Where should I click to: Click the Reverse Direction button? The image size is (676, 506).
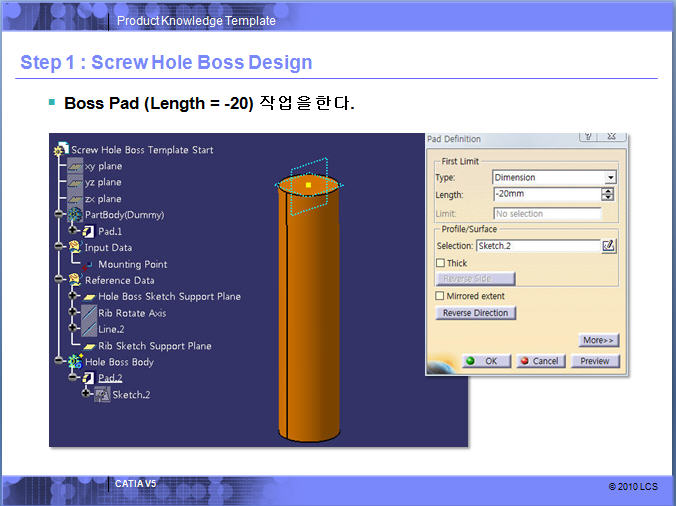[476, 313]
